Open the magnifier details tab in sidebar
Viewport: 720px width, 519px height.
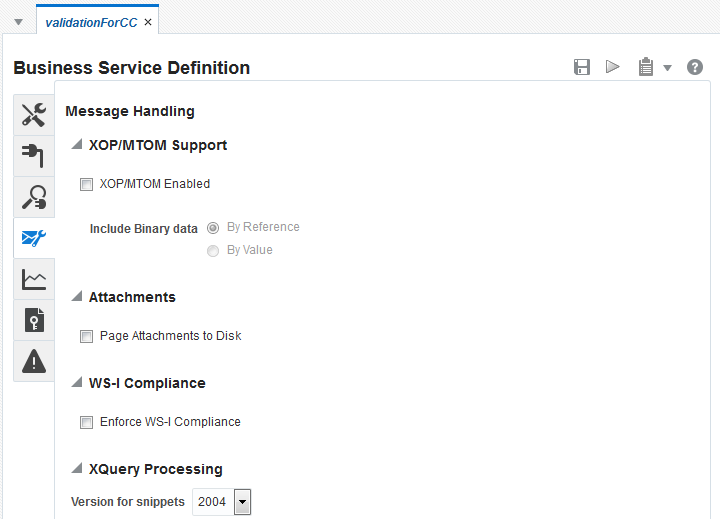click(34, 197)
